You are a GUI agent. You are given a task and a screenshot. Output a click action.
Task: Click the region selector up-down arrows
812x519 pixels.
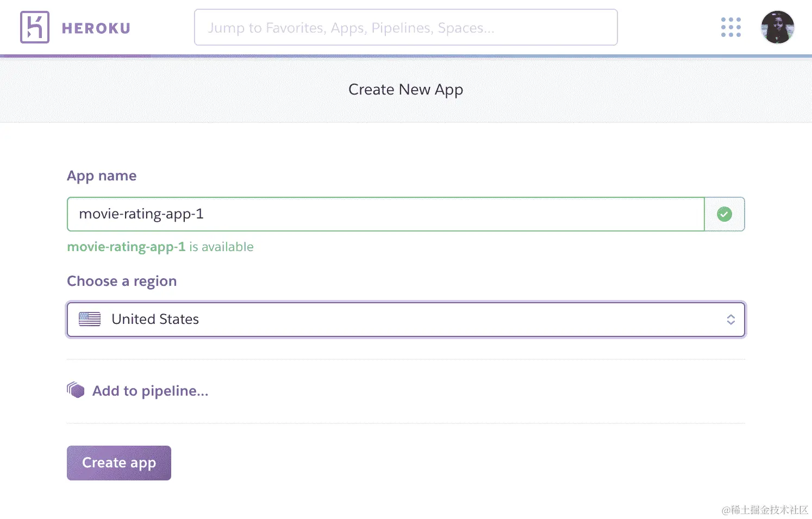point(730,320)
